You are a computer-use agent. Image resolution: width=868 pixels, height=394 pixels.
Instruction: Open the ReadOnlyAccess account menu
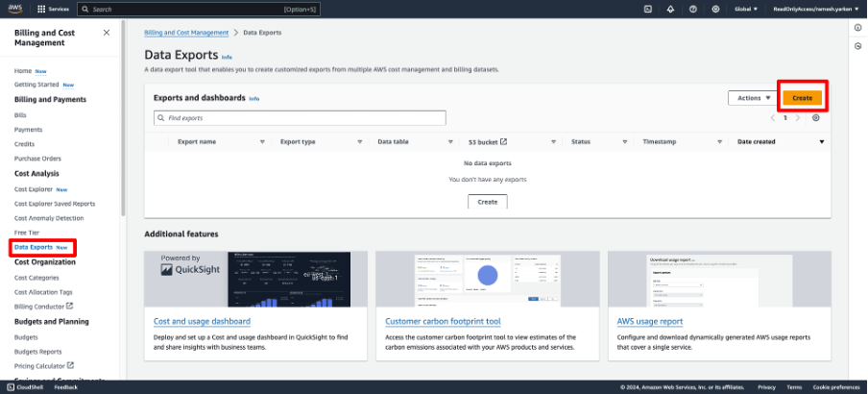coord(816,10)
